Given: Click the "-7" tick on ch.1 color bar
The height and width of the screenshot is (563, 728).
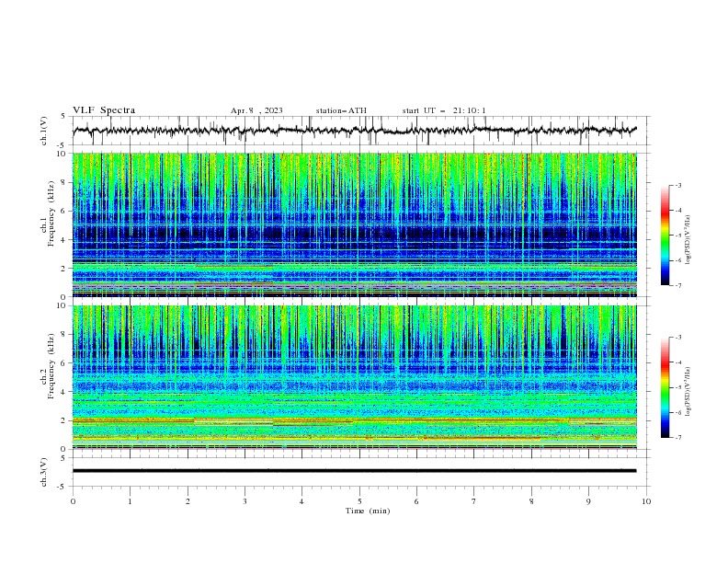Looking at the screenshot, I should [677, 285].
